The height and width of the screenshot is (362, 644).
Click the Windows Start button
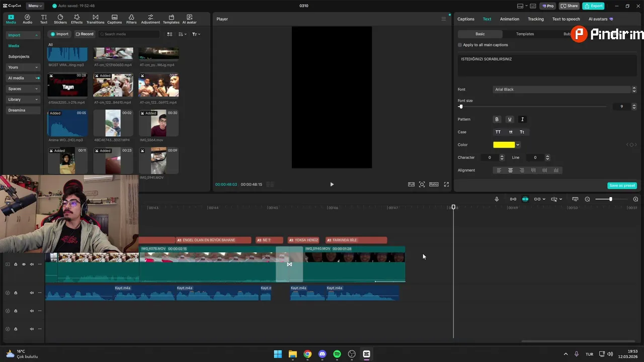(278, 354)
